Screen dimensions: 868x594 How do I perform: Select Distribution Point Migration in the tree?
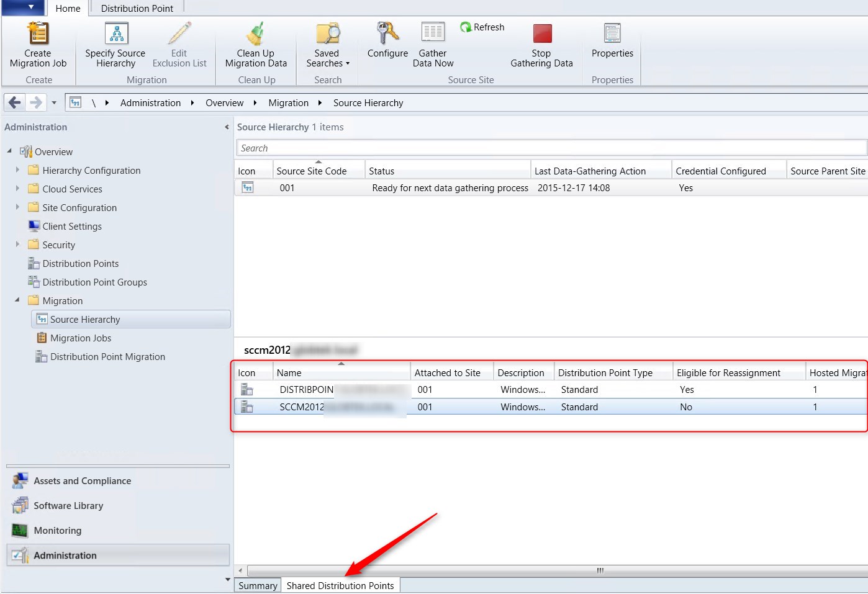coord(107,356)
